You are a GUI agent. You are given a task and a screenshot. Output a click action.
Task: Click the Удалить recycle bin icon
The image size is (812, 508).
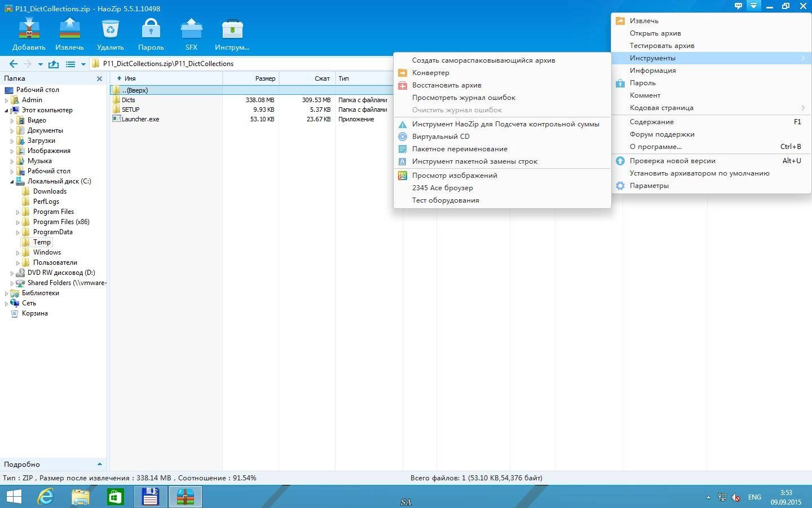click(x=110, y=34)
